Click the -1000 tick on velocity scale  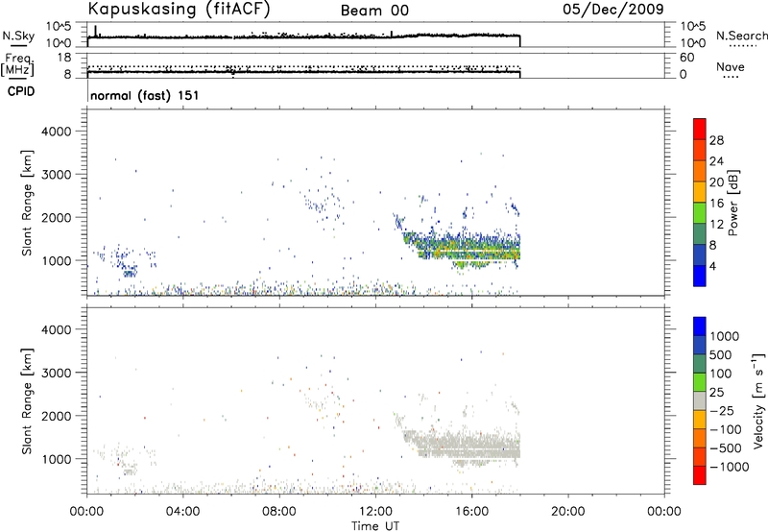(730, 467)
